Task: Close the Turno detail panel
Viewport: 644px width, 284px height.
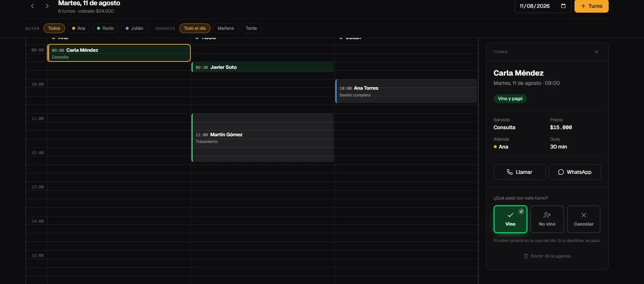Action: coord(596,52)
